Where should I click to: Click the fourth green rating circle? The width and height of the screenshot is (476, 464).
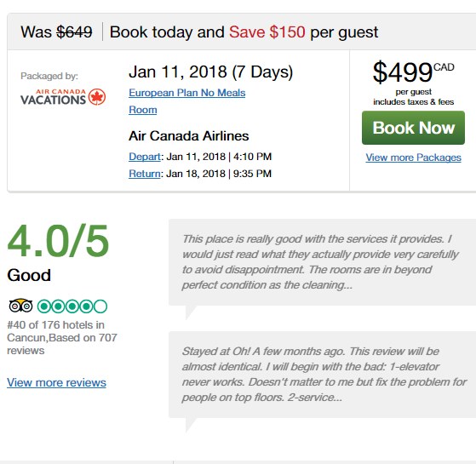(x=86, y=306)
